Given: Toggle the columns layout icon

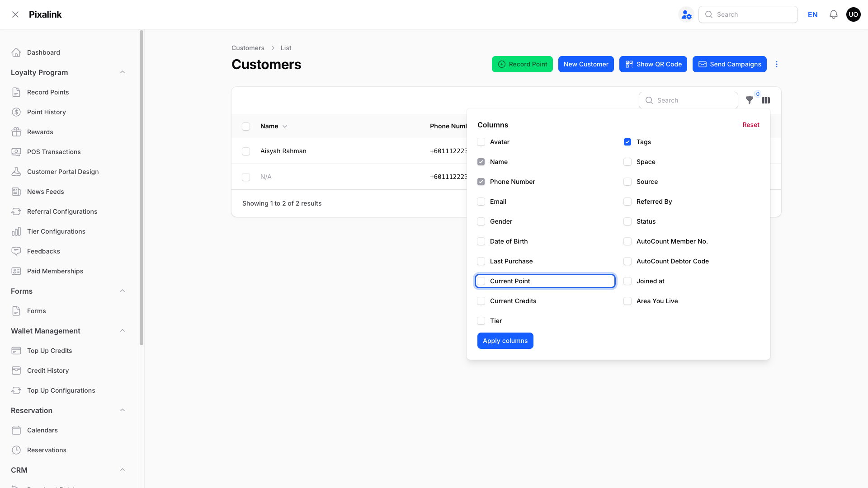Looking at the screenshot, I should pyautogui.click(x=766, y=100).
